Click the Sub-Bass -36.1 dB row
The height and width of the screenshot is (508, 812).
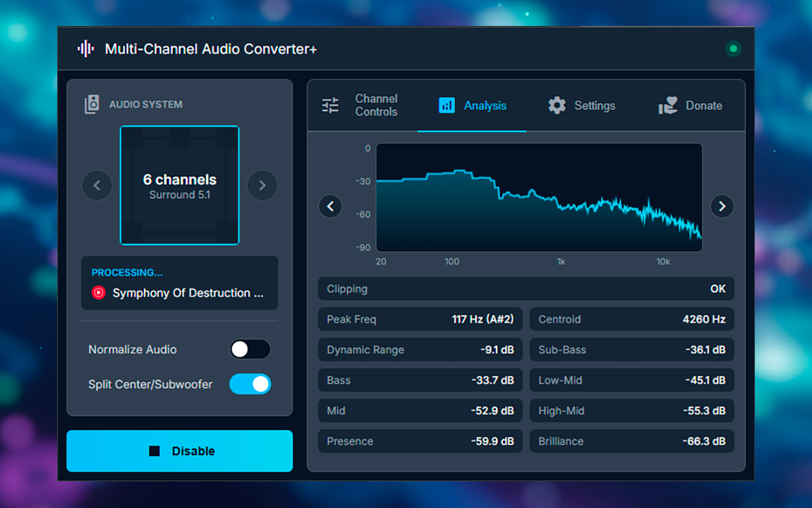pos(632,350)
